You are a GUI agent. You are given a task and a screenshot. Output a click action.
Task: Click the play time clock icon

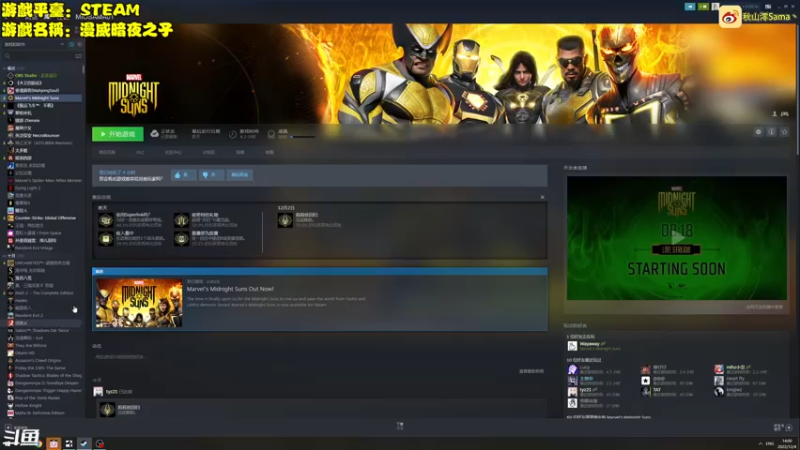(233, 134)
